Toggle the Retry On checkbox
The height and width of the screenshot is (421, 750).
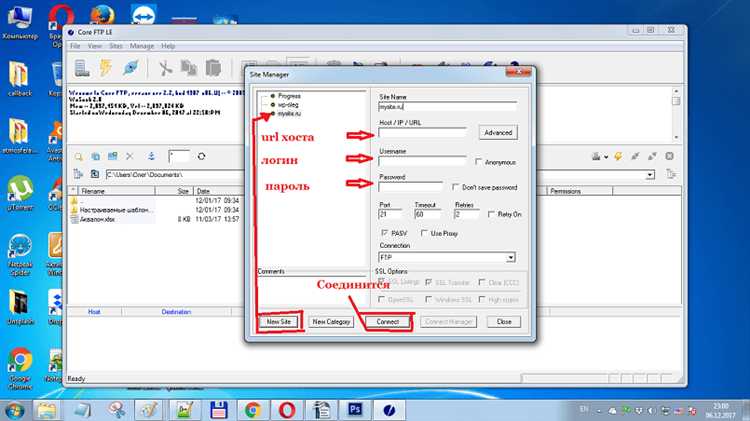click(x=491, y=214)
